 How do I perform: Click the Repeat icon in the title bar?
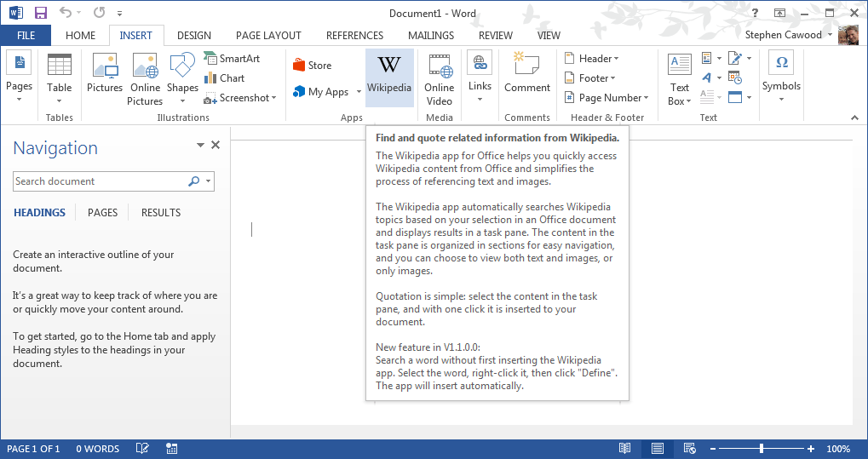pos(99,13)
